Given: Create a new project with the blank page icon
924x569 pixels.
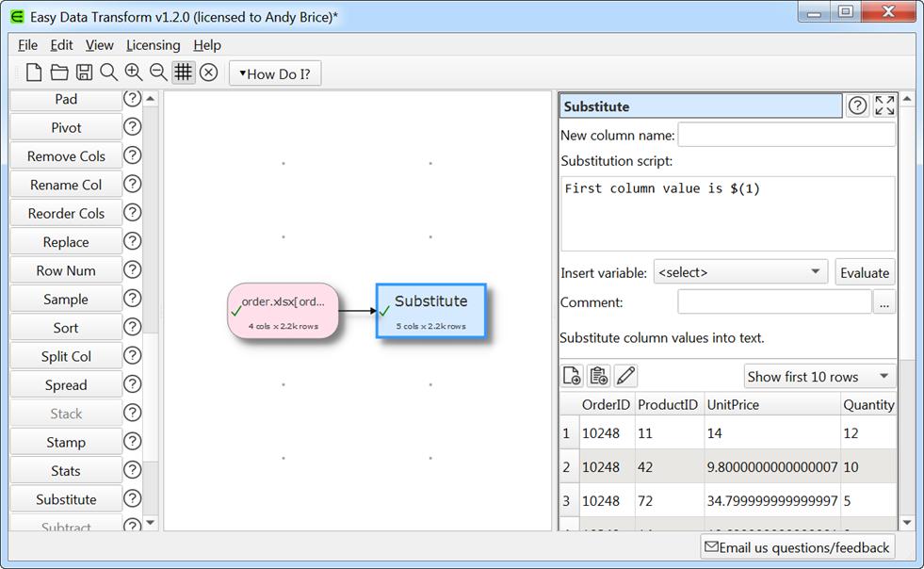Looking at the screenshot, I should pyautogui.click(x=33, y=72).
